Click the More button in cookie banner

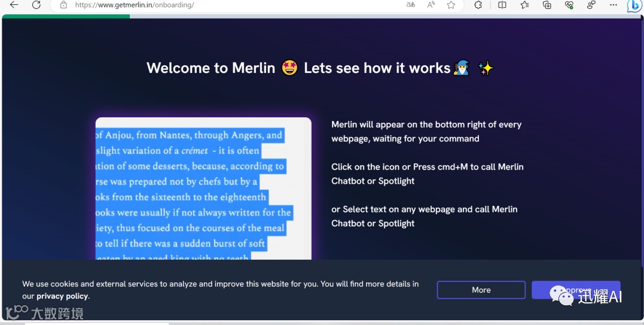click(481, 290)
